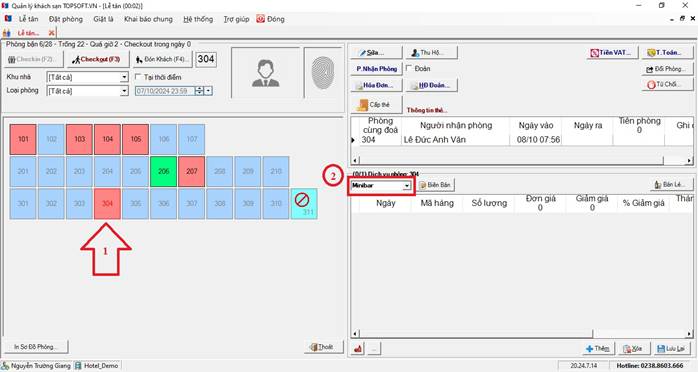This screenshot has height=372, width=698.
Task: Select occupied room 207
Action: click(x=191, y=171)
